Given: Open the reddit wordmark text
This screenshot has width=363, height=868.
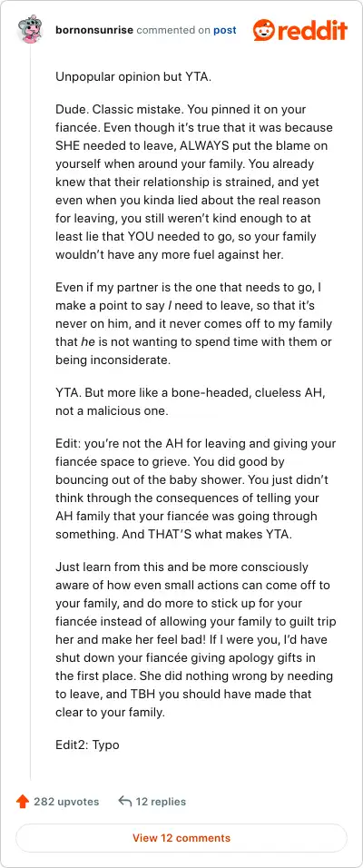Looking at the screenshot, I should 312,30.
